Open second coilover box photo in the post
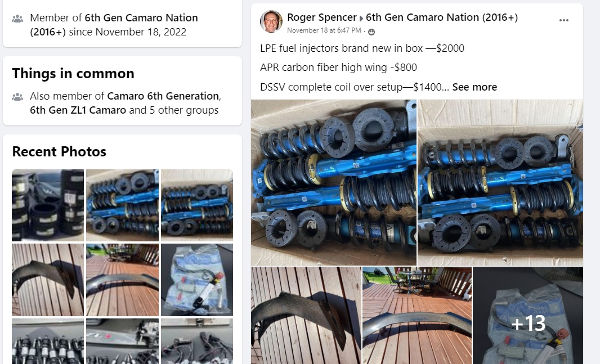Image resolution: width=600 pixels, height=364 pixels. coord(500,182)
